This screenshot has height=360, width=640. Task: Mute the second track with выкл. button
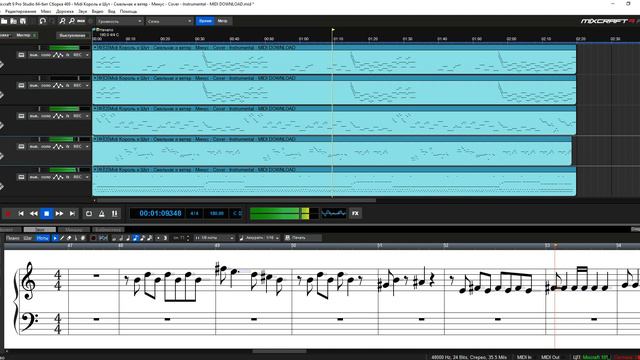pos(34,85)
